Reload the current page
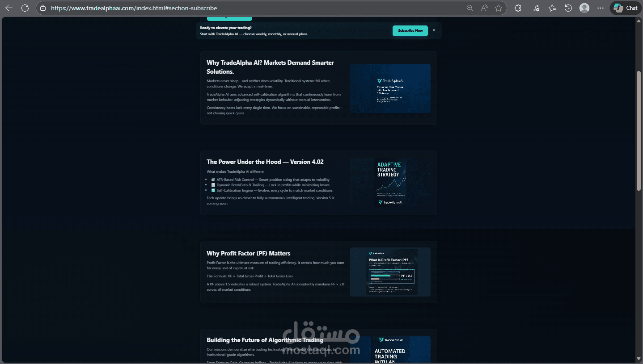 25,8
